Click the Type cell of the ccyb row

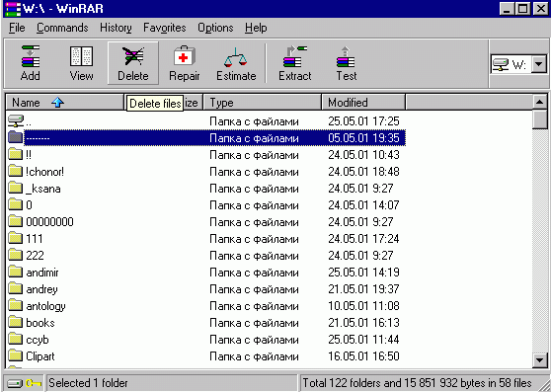[254, 340]
